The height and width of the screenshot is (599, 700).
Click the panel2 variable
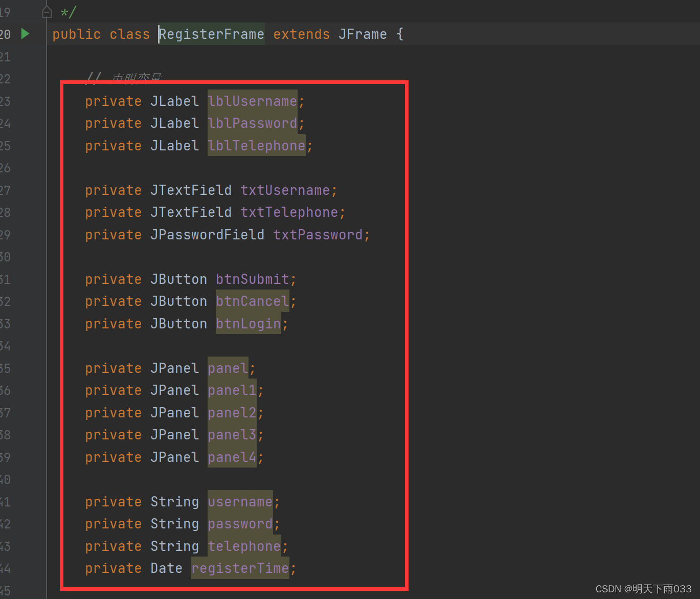pos(232,413)
